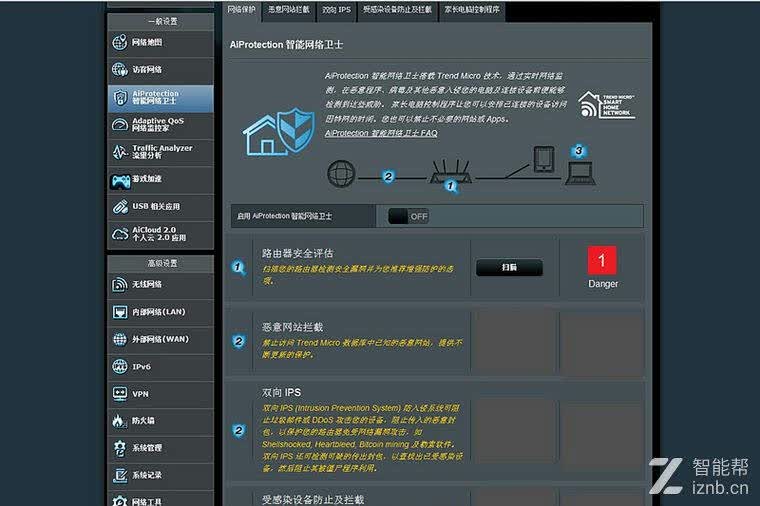Open AiCloud 2.0 cloud icon
The height and width of the screenshot is (506, 760).
click(x=120, y=234)
